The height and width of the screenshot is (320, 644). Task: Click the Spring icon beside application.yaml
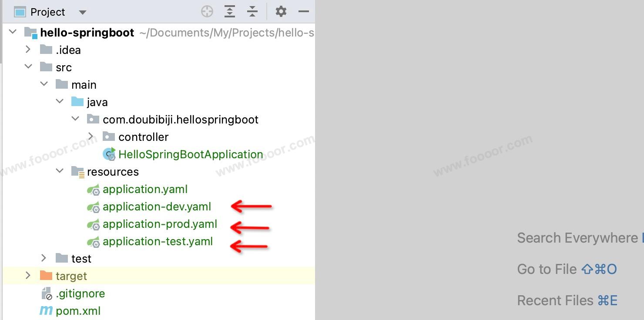click(x=93, y=190)
